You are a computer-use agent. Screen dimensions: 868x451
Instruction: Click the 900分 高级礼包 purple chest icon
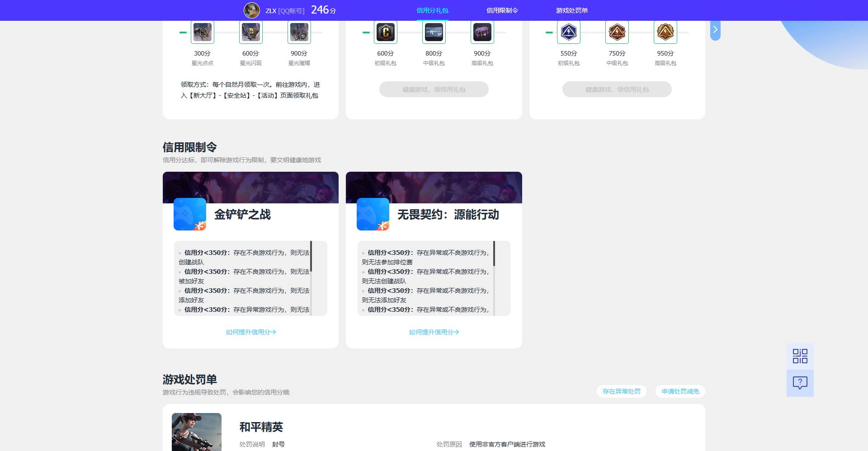(482, 32)
